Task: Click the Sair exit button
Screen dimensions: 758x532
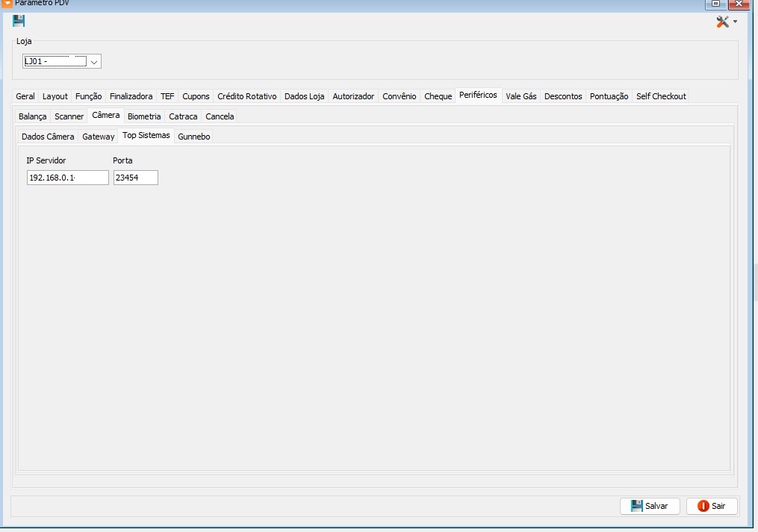Action: pos(711,506)
